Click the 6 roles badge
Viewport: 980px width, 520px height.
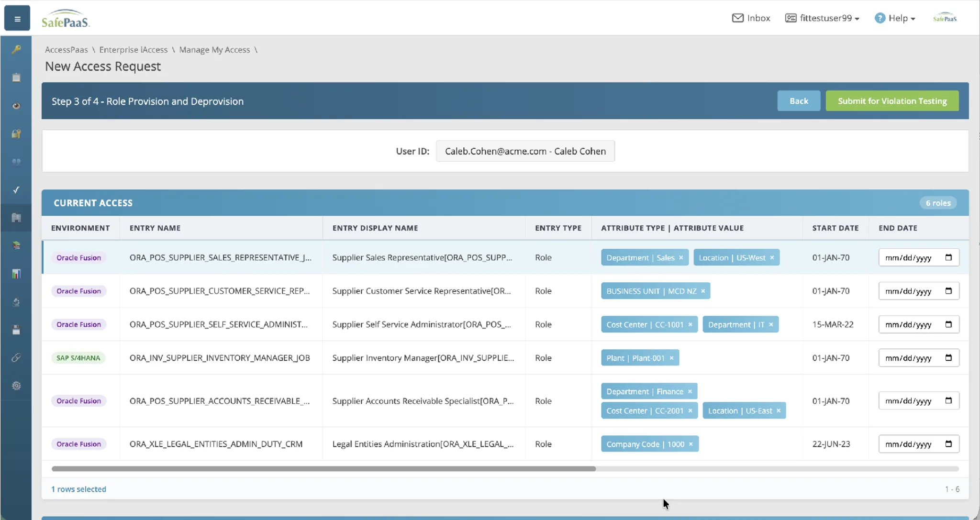pos(938,203)
